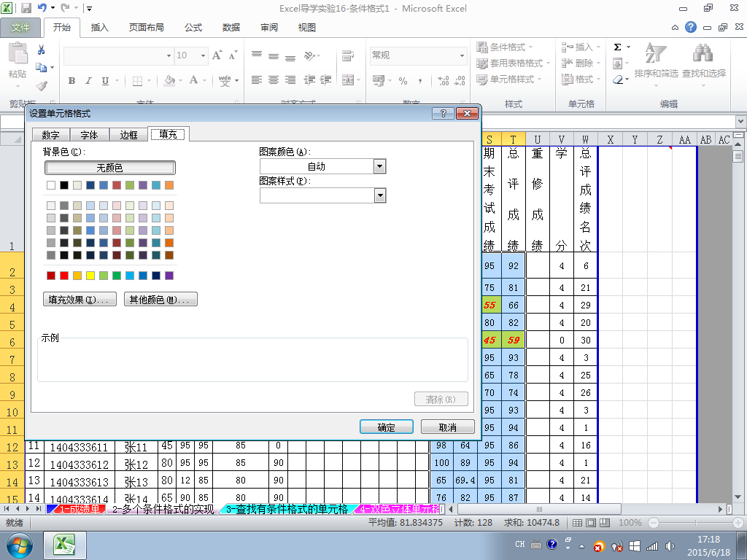This screenshot has height=560, width=747.
Task: Click the Borders icon in font group
Action: click(x=137, y=80)
